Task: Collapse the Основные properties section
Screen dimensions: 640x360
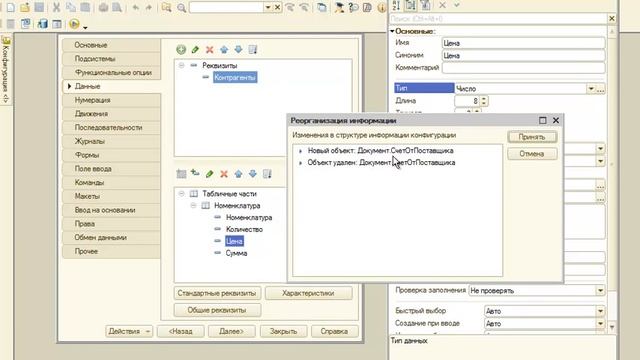Action: pos(392,31)
